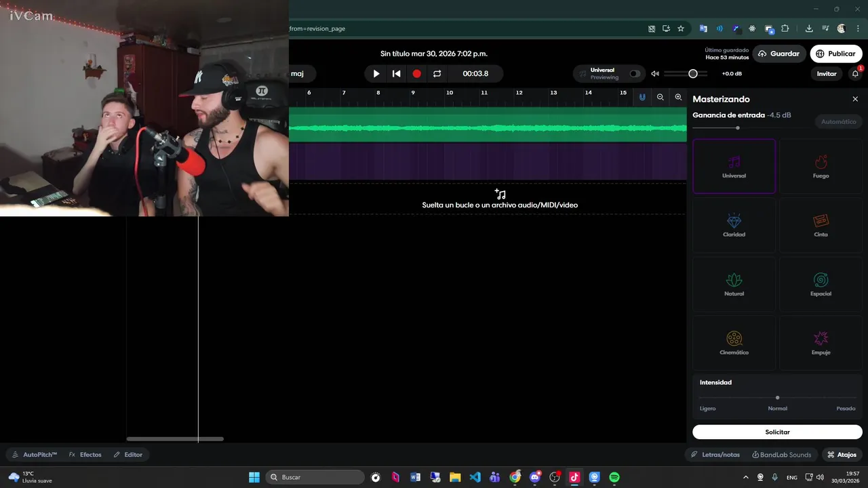The width and height of the screenshot is (868, 488).
Task: Open Microsoft Teams from the taskbar
Action: pyautogui.click(x=494, y=477)
